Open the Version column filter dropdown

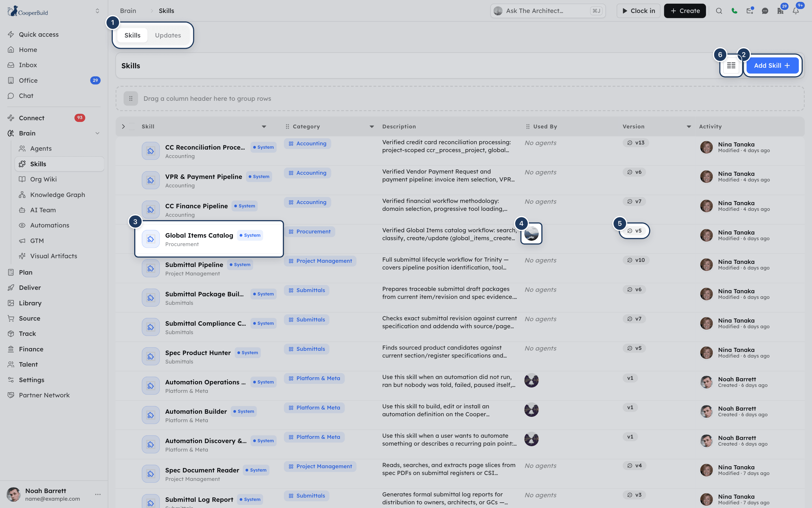tap(689, 127)
